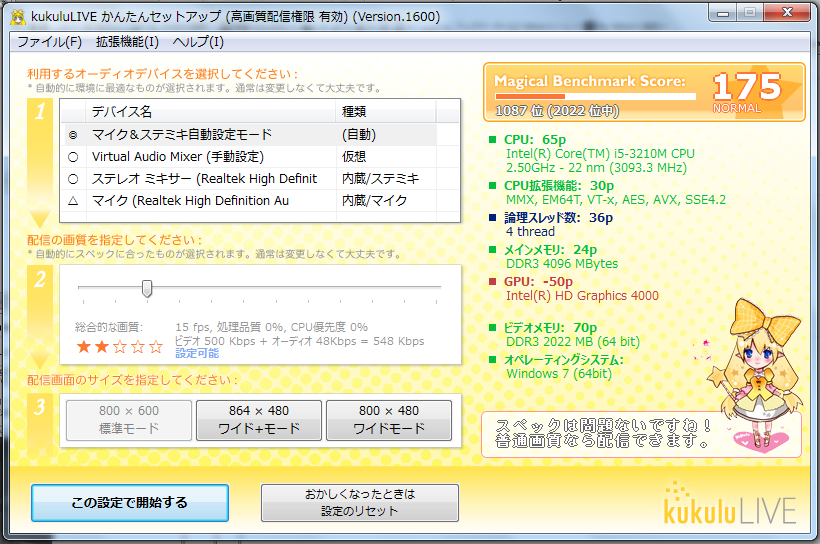
Task: Select マイク (Realtek High Definition) device row
Action: (x=73, y=200)
